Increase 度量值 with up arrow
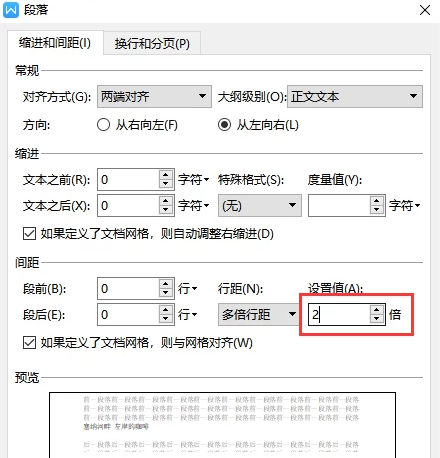This screenshot has height=458, width=440. click(x=377, y=201)
